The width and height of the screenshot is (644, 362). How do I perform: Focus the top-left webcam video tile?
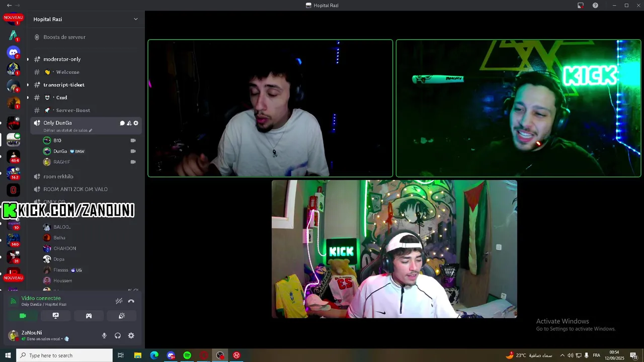coord(270,108)
